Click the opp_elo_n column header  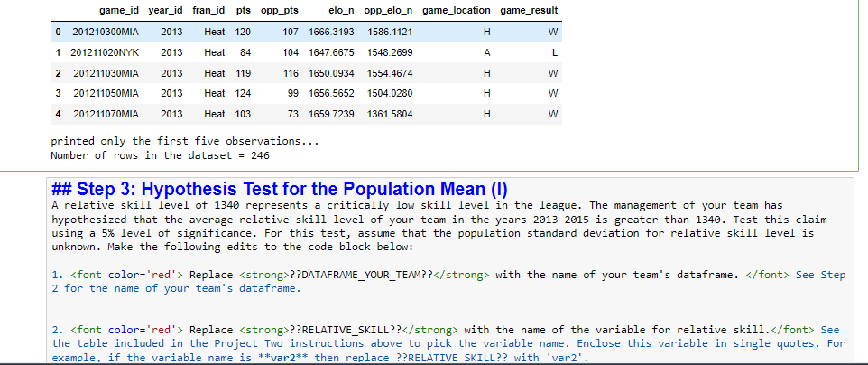pyautogui.click(x=389, y=11)
